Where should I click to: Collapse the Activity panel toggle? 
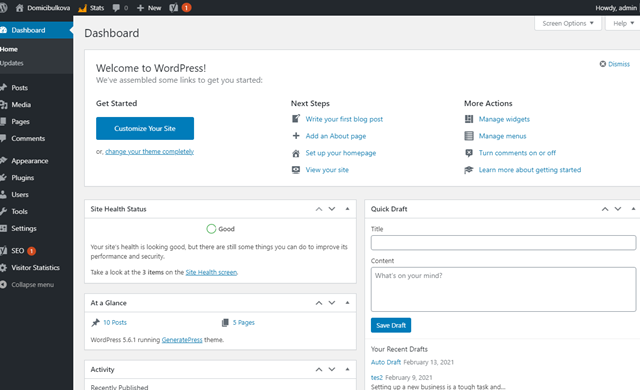(x=347, y=369)
